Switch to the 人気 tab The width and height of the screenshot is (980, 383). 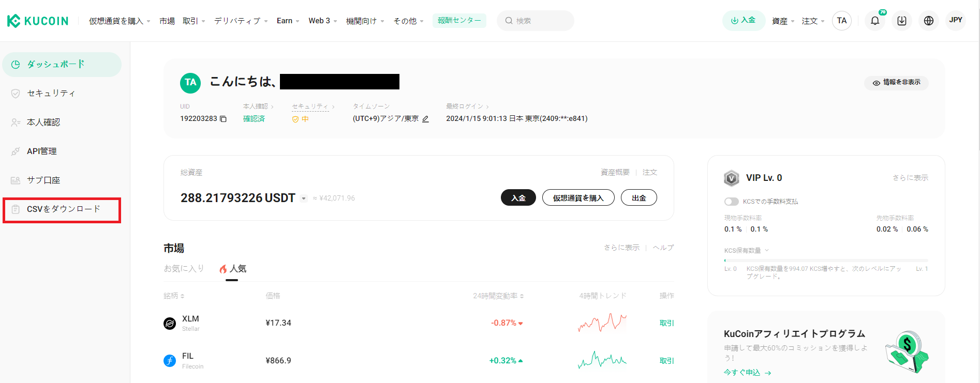(232, 269)
